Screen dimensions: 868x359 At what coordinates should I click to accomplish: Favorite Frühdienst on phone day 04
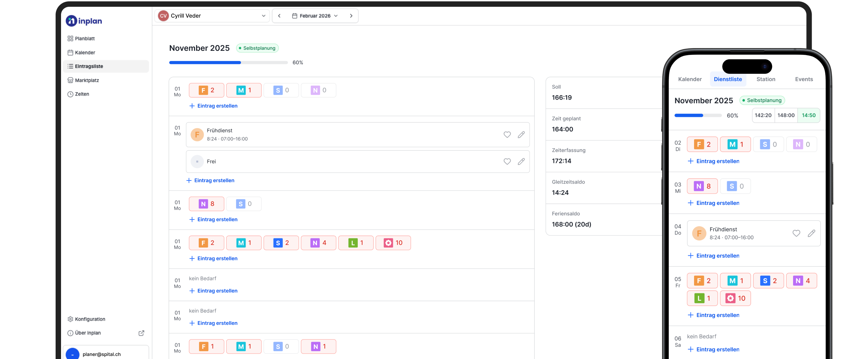coord(796,233)
